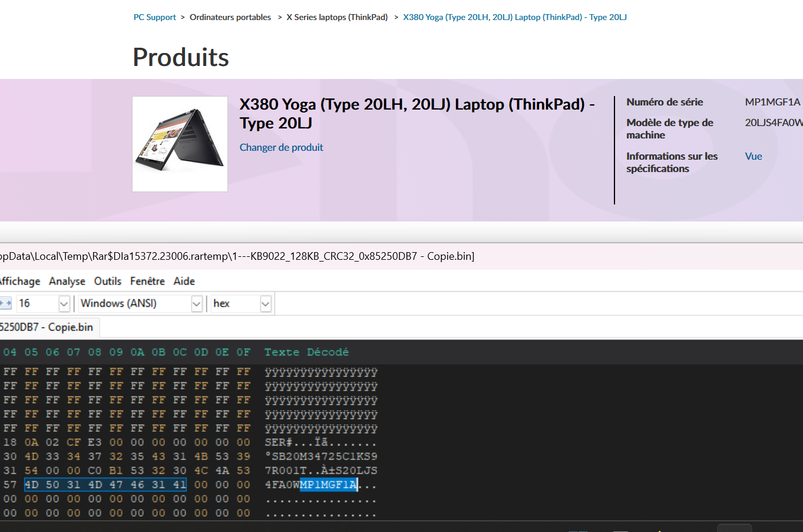
Task: Click decoded text row 7R001T..À±S20LJS
Action: click(320, 471)
